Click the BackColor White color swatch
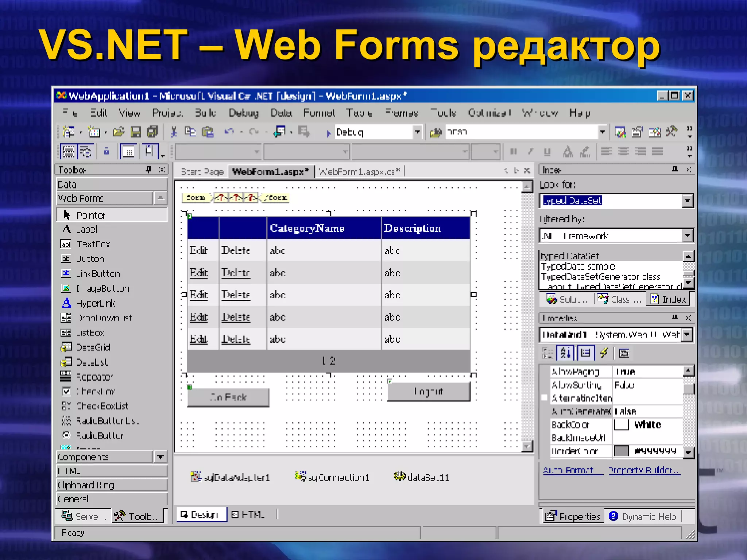 click(622, 425)
